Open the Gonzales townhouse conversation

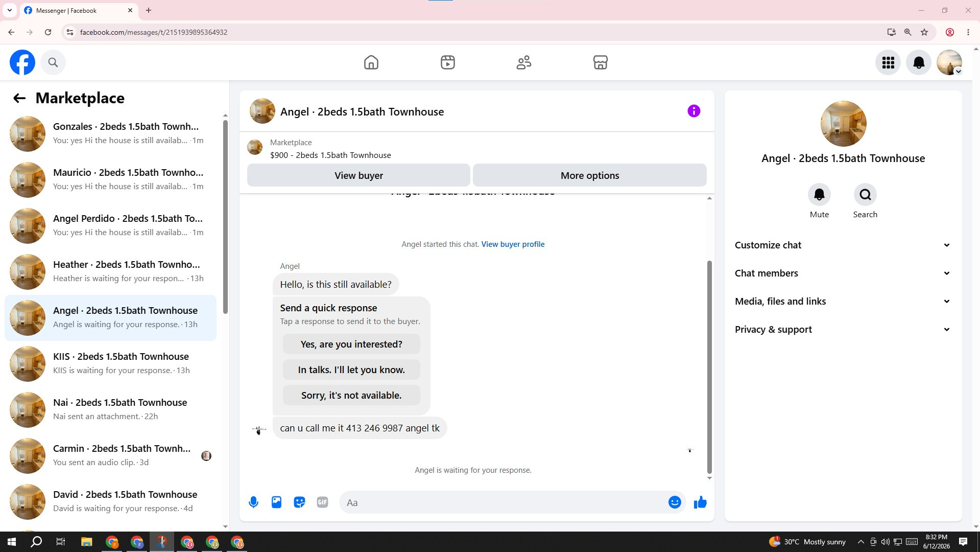pos(110,134)
